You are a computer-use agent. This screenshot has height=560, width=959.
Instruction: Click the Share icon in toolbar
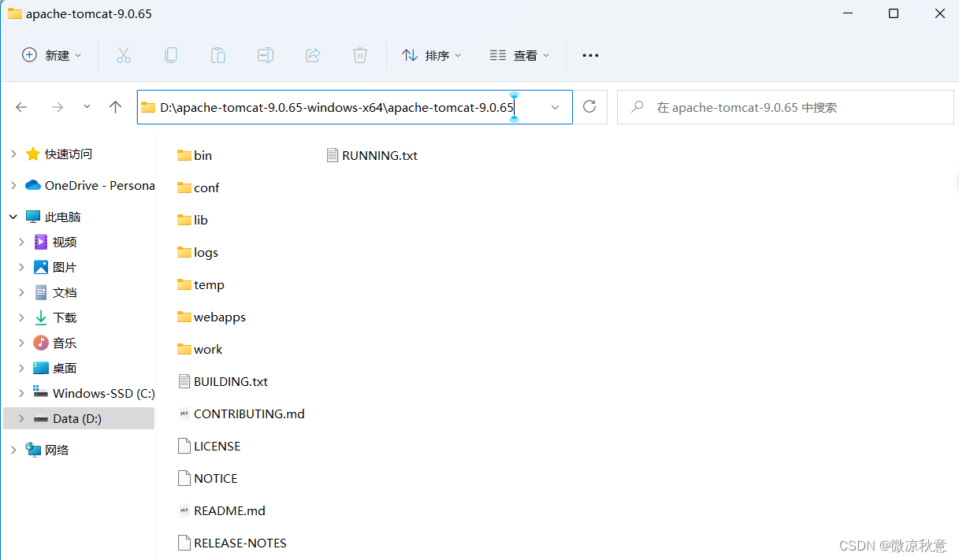tap(313, 55)
